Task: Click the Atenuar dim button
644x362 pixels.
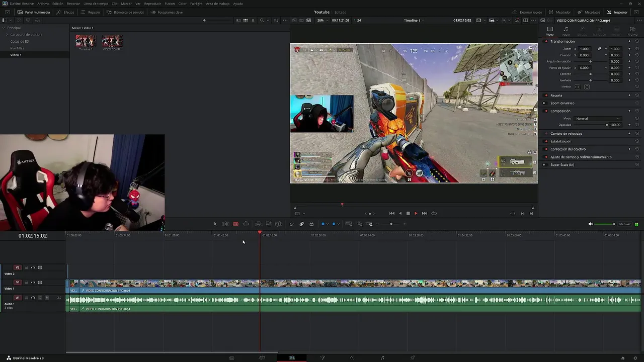Action: (x=624, y=224)
